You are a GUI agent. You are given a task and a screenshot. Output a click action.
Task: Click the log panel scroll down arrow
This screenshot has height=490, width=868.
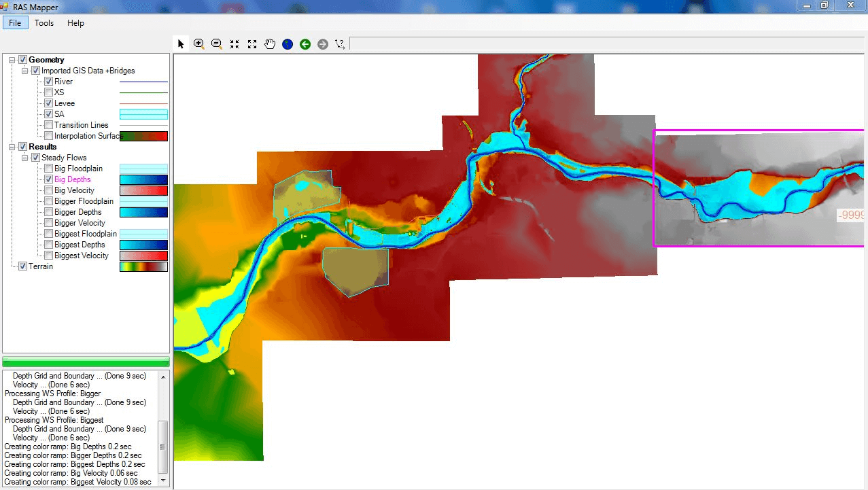163,480
